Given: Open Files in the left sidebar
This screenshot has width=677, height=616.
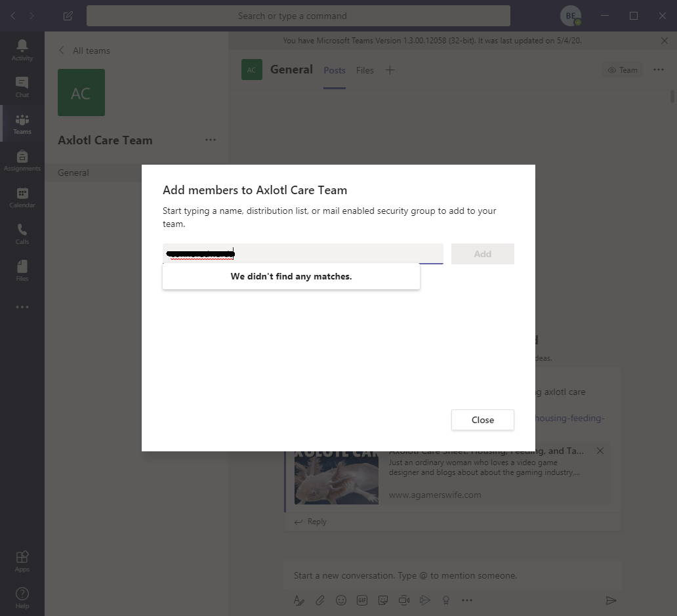Looking at the screenshot, I should pyautogui.click(x=22, y=270).
